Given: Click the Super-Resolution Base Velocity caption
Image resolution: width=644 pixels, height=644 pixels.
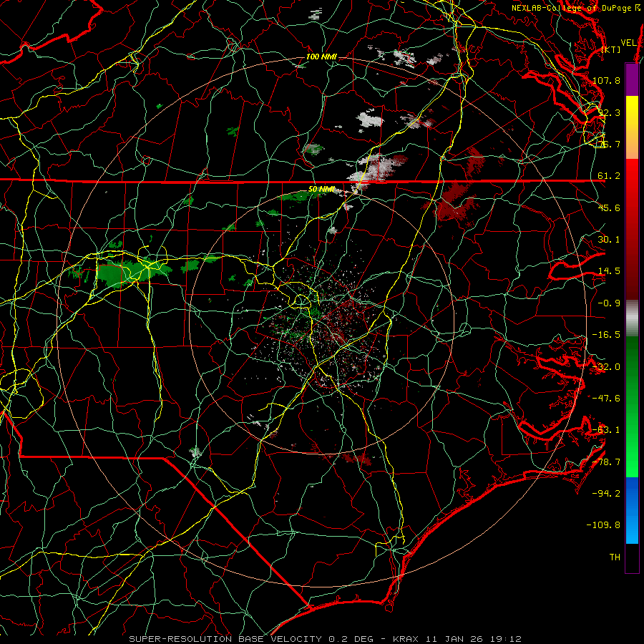Looking at the screenshot, I should (326, 639).
